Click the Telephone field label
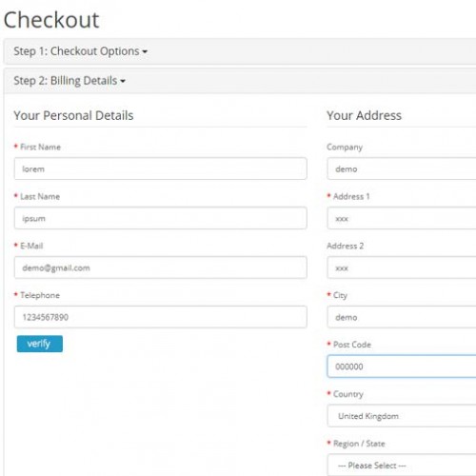 (x=40, y=295)
